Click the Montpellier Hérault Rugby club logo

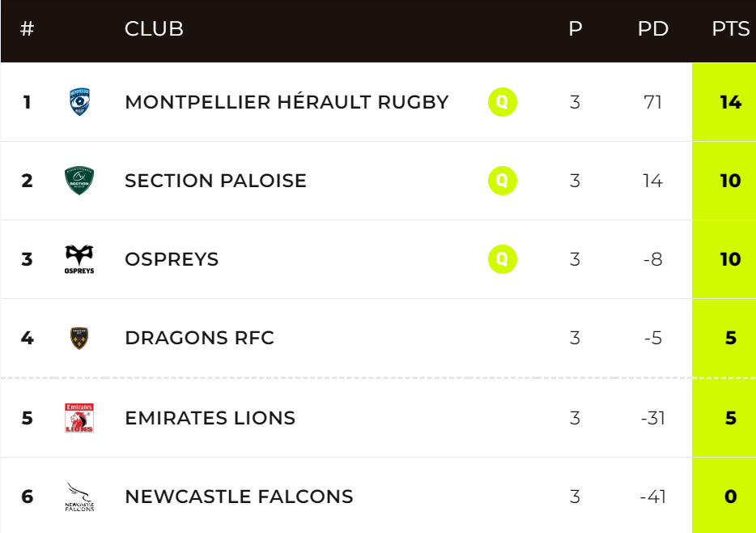pyautogui.click(x=79, y=102)
